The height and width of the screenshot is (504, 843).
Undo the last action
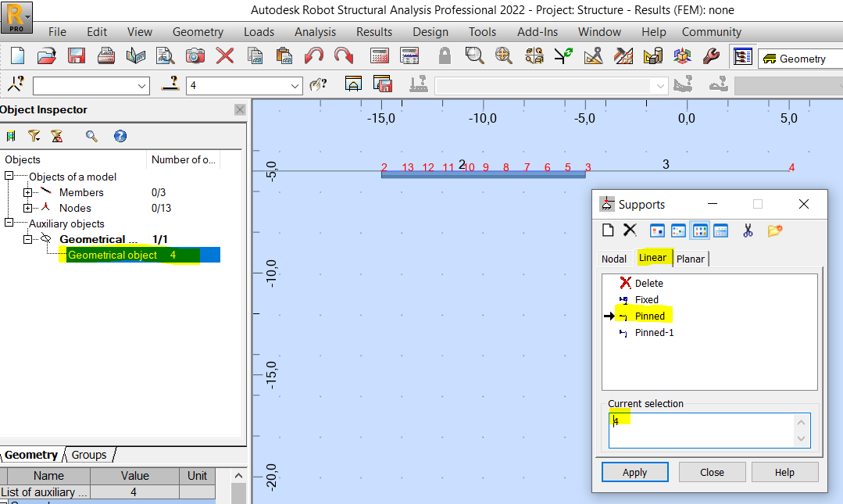click(x=313, y=55)
